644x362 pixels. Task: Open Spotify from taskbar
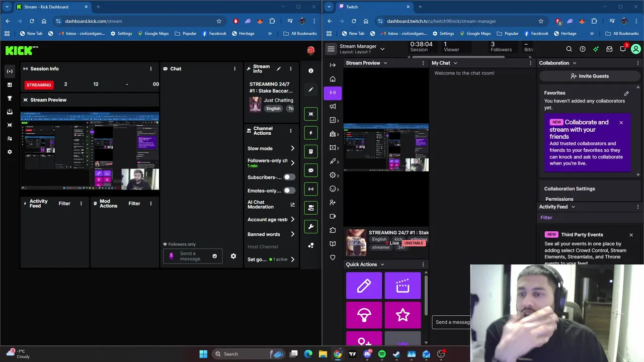click(x=382, y=354)
